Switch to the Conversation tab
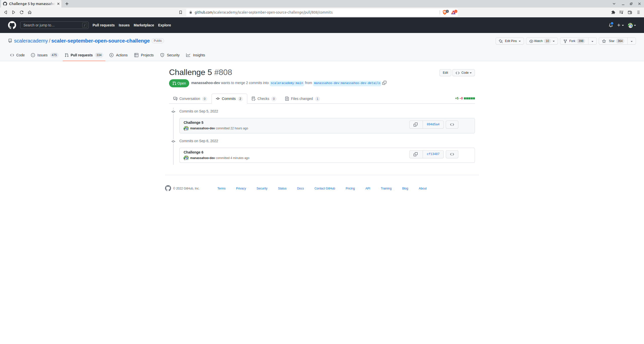Image resolution: width=644 pixels, height=344 pixels. click(189, 98)
